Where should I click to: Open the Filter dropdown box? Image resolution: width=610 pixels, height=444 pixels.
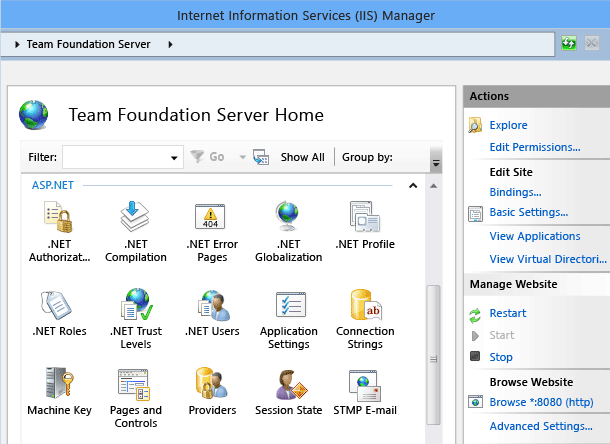tap(173, 157)
